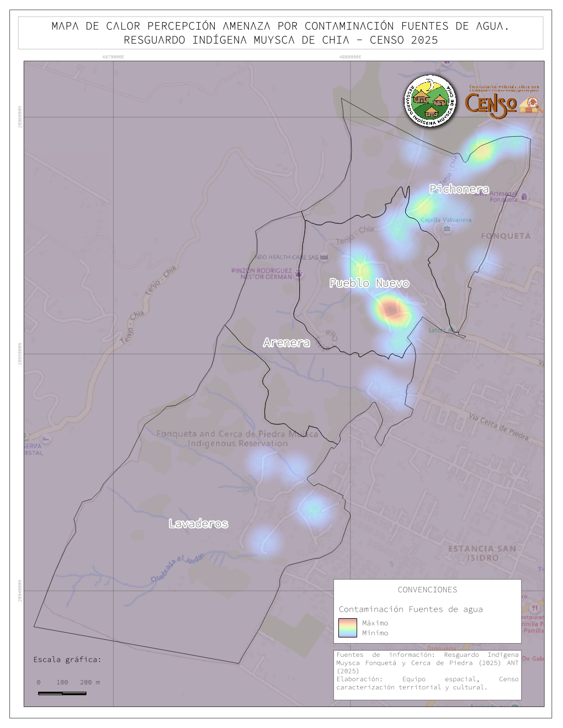Select the Arenera sector label
This screenshot has width=563, height=728.
tap(286, 342)
